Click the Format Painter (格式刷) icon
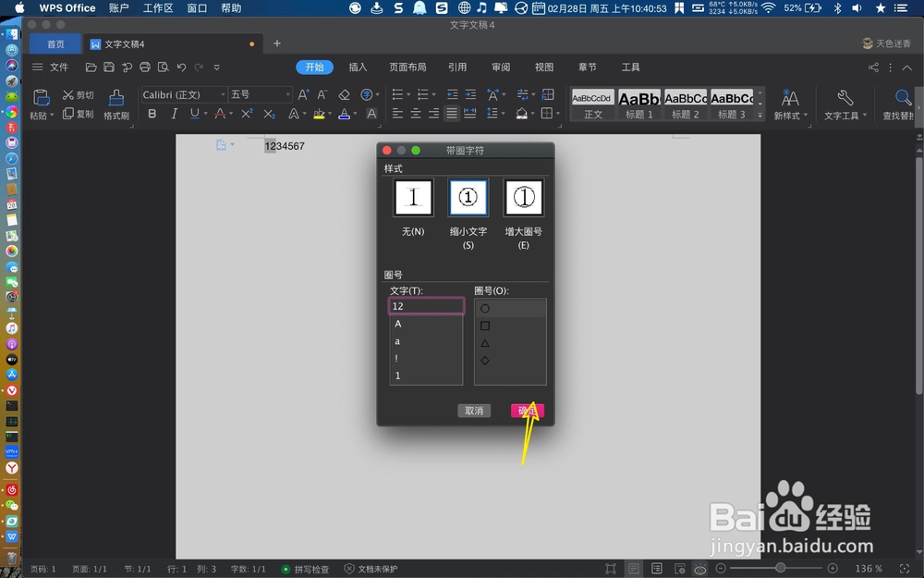Viewport: 924px width, 578px height. 116,97
